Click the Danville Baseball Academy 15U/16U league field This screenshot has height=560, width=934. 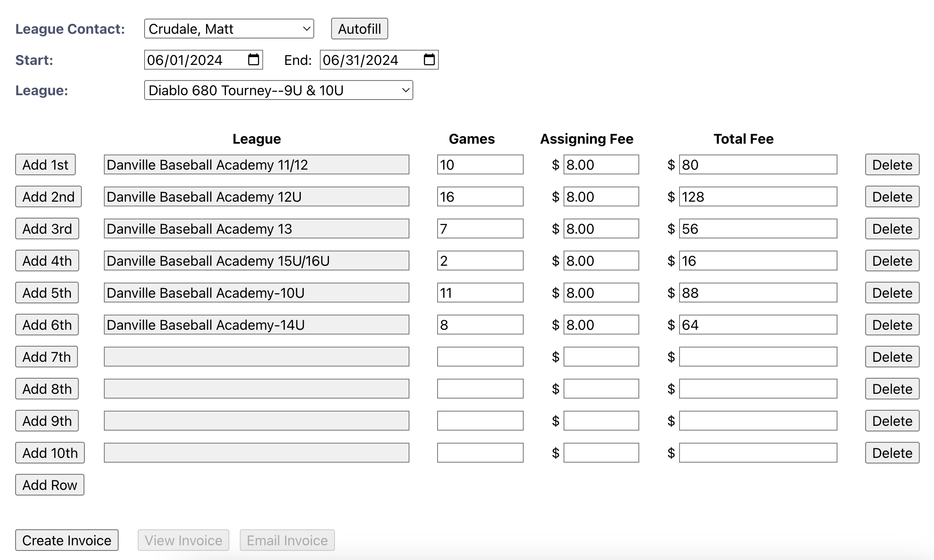coord(256,261)
